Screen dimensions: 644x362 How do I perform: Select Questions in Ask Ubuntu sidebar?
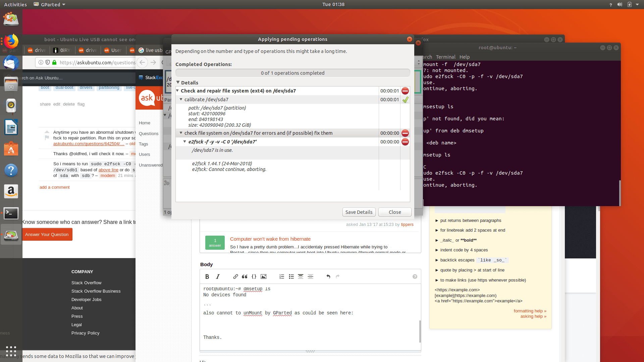pos(149,133)
